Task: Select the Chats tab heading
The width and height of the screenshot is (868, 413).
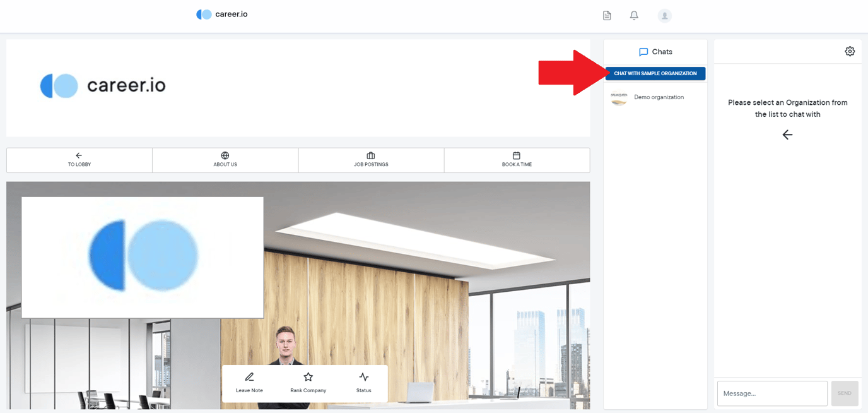Action: pos(655,52)
